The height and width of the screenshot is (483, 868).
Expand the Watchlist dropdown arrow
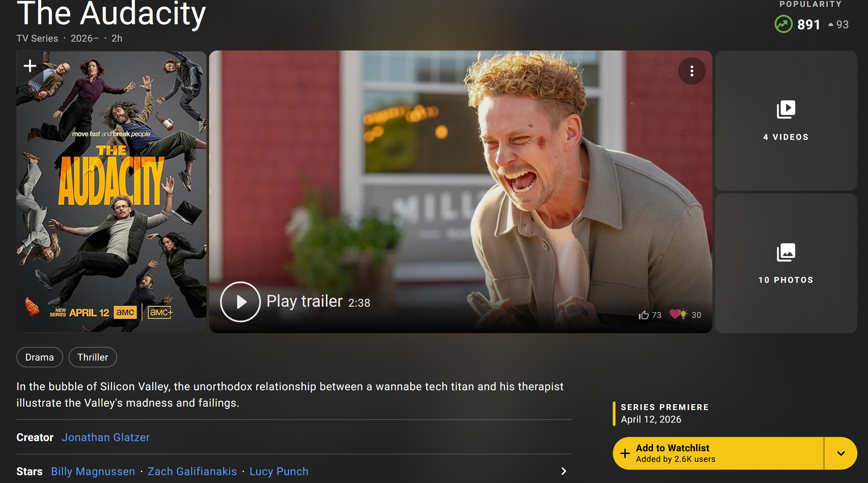pos(841,453)
